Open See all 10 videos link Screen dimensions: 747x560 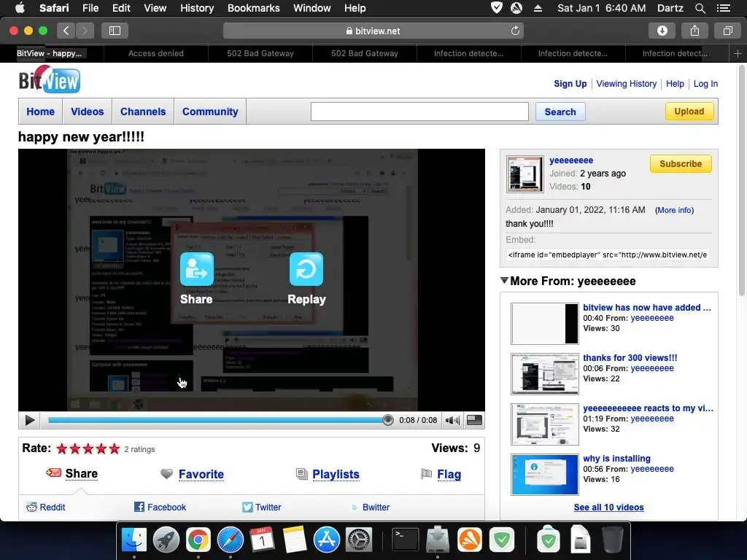[609, 507]
